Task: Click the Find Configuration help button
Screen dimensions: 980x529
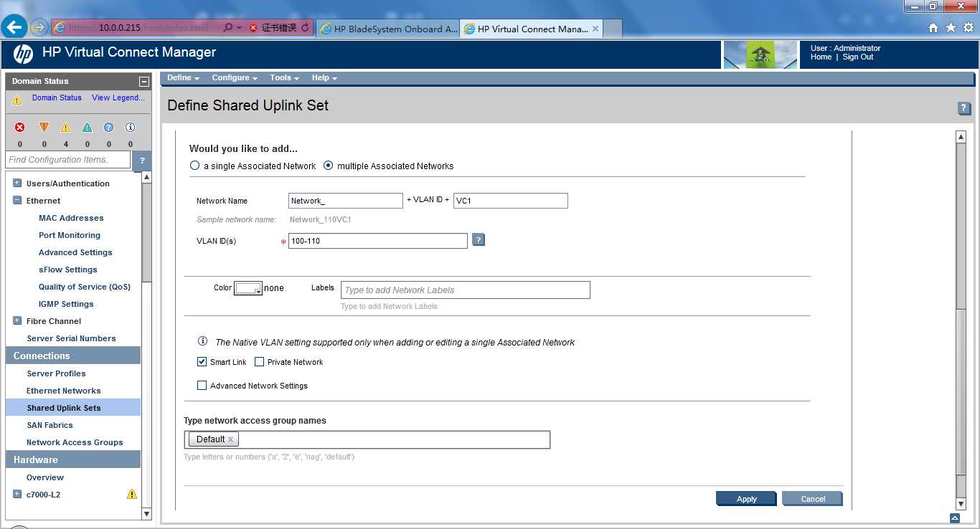Action: click(142, 161)
